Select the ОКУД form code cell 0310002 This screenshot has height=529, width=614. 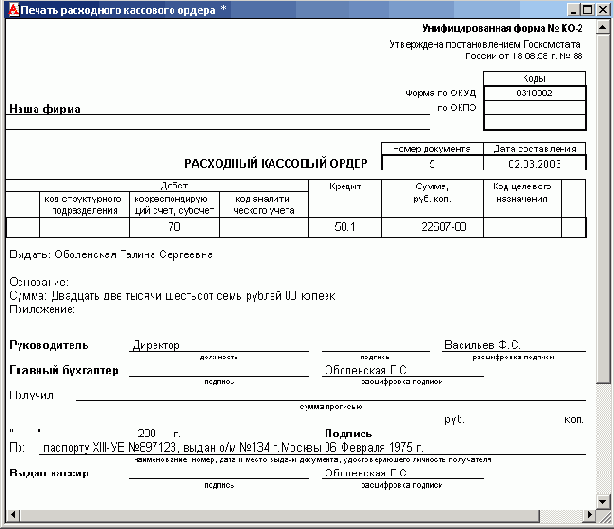pyautogui.click(x=534, y=93)
